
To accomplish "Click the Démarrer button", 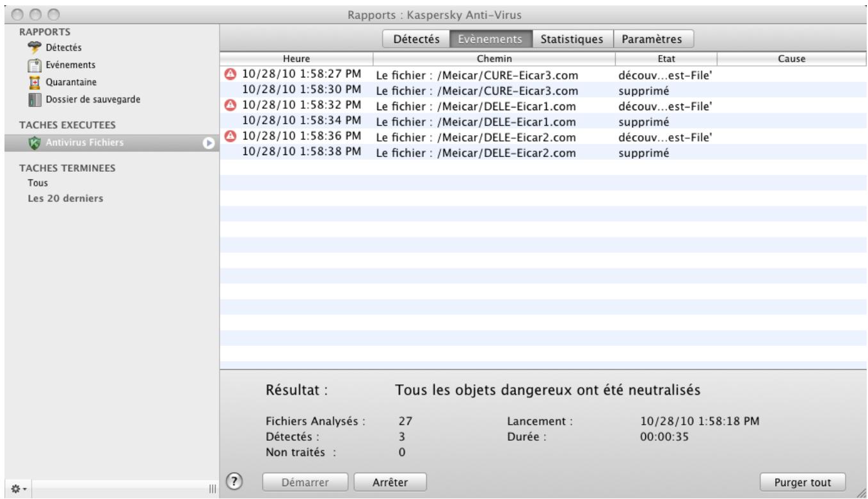I will point(305,481).
